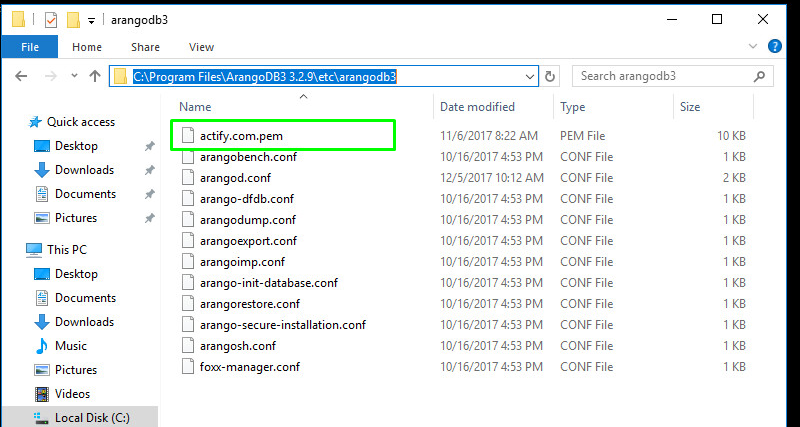Expand the ribbon with the chevron
Viewport: 800px width, 427px height.
click(753, 46)
